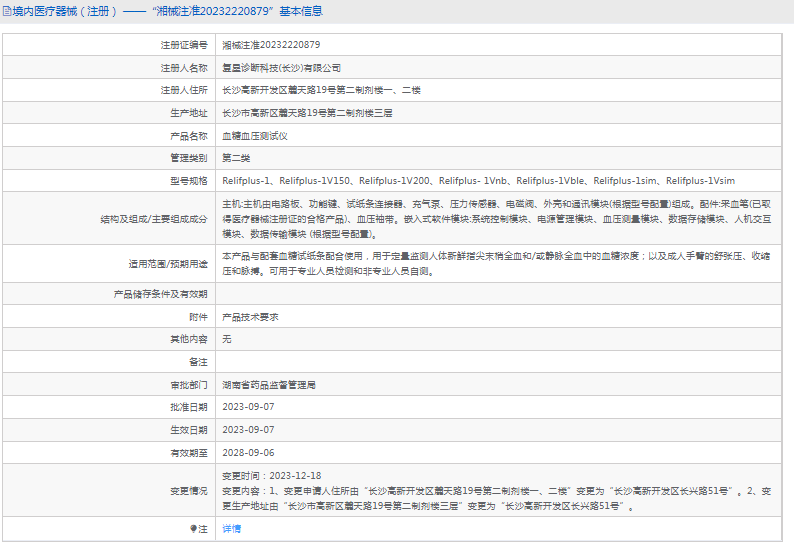This screenshot has height=549, width=794.
Task: Click the 型号规格 label
Action: coord(189,181)
